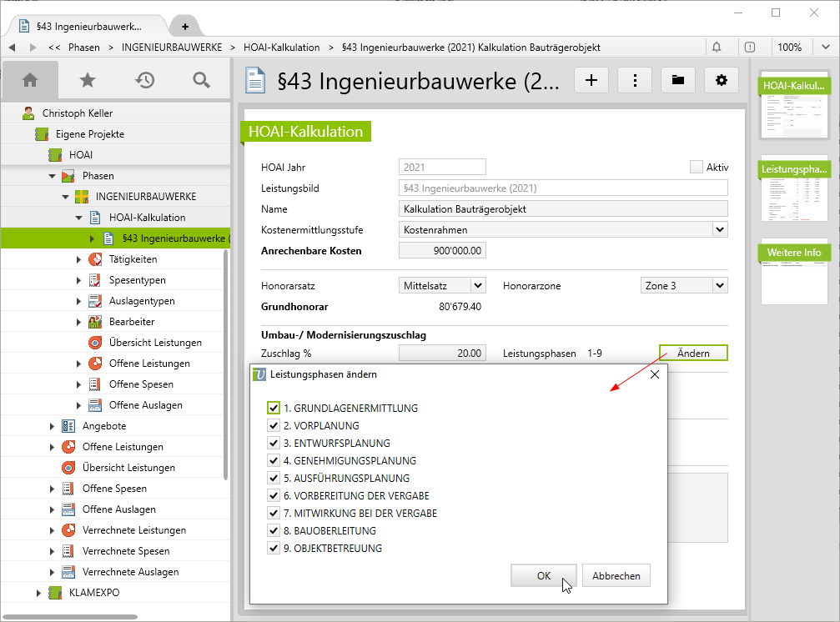The height and width of the screenshot is (622, 840).
Task: Click the notification bell icon
Action: 717,48
